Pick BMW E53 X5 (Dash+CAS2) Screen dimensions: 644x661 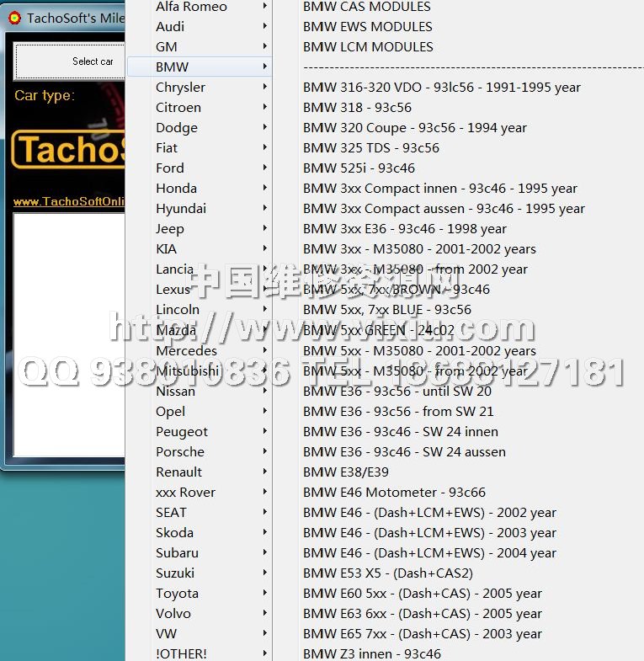387,573
